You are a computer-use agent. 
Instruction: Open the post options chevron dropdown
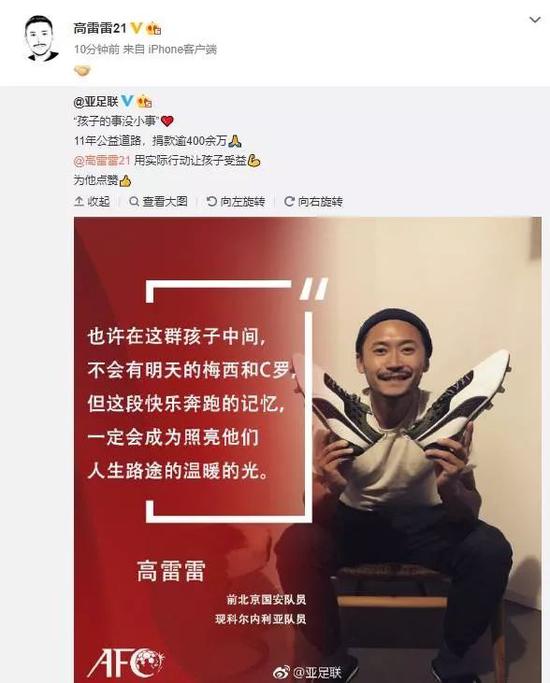point(534,20)
